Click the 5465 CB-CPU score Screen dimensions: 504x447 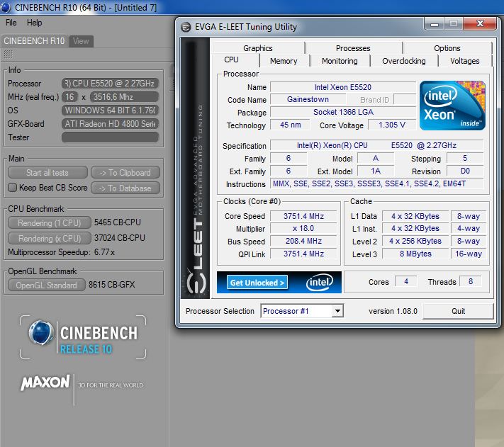118,222
